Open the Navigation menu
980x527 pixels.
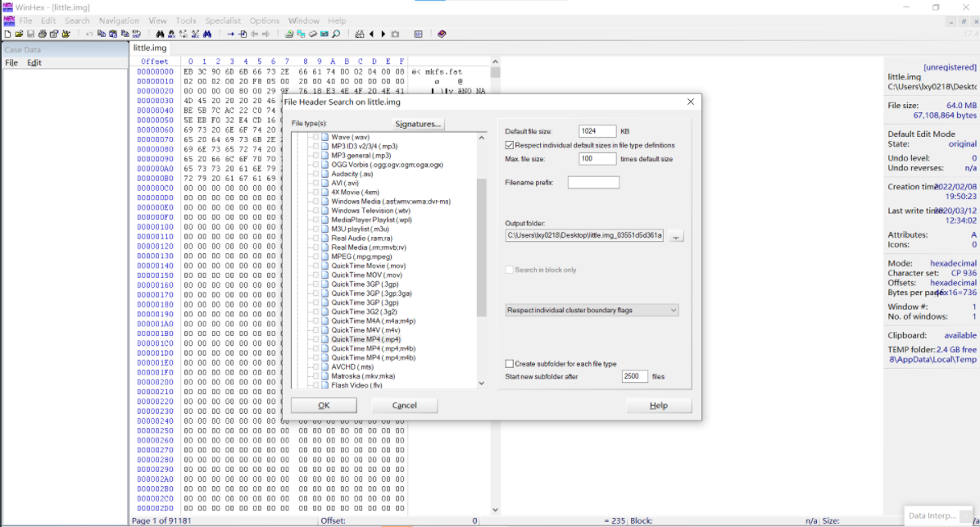click(119, 20)
